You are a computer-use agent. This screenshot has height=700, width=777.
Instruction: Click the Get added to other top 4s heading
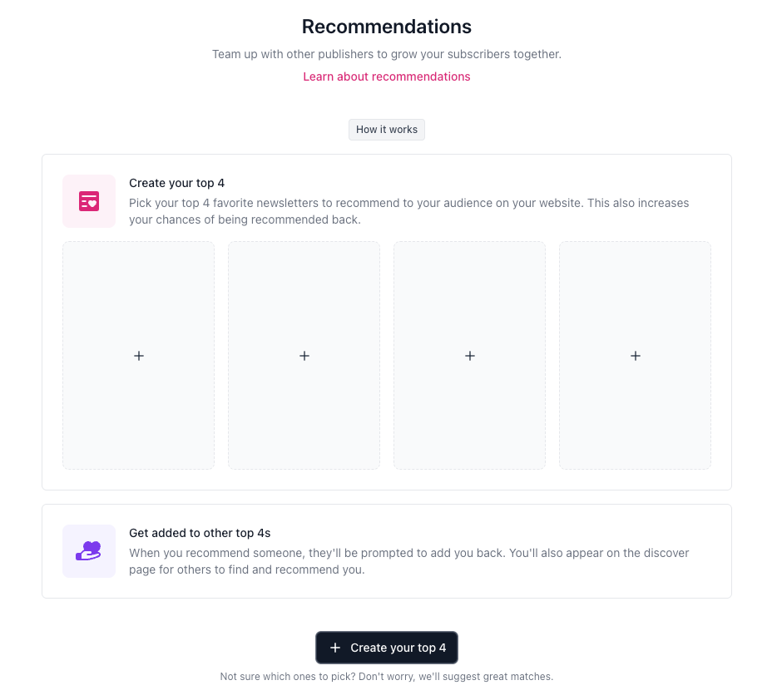point(200,533)
